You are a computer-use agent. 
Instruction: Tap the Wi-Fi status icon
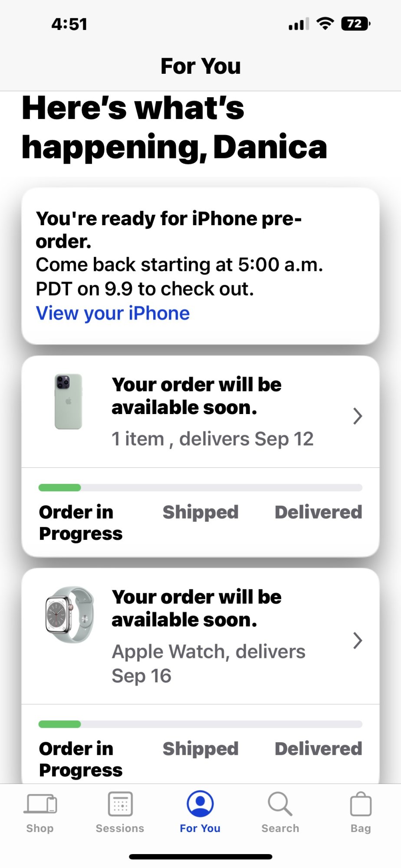coord(325,23)
